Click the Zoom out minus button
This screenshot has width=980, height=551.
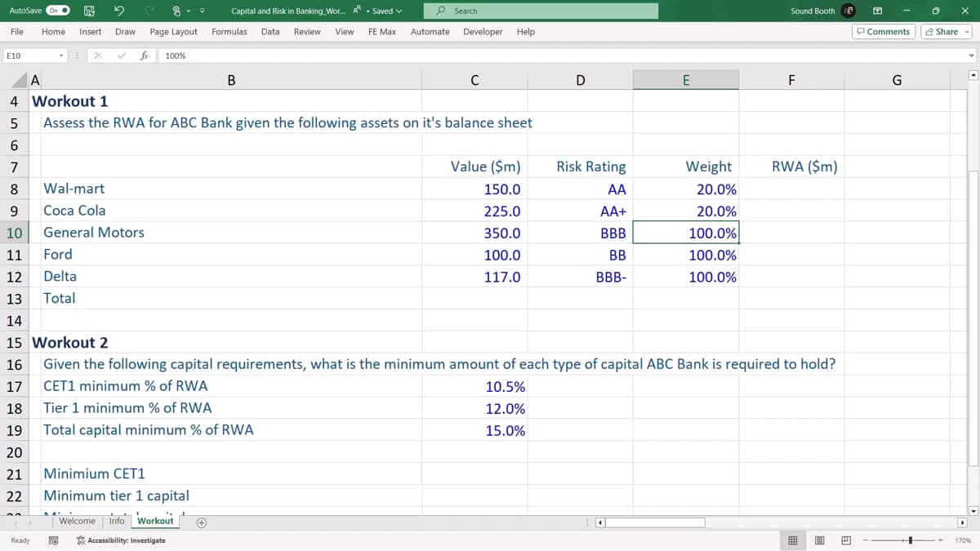point(866,540)
